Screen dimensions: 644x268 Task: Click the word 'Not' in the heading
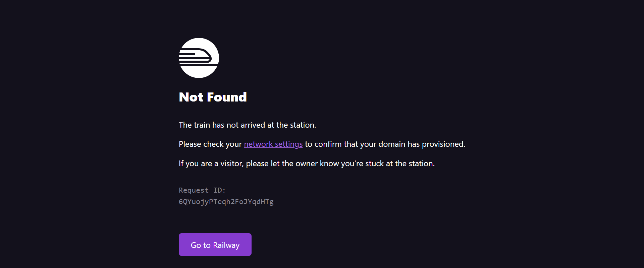click(191, 97)
